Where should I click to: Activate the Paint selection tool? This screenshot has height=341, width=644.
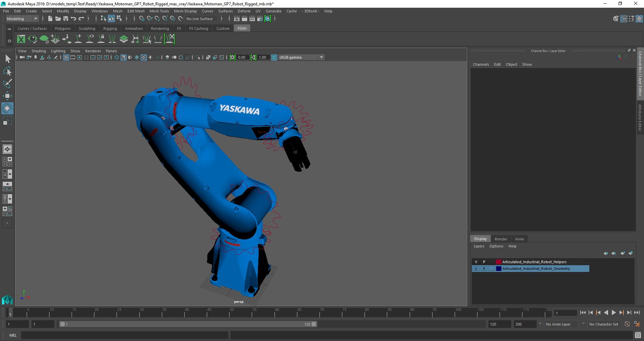pyautogui.click(x=7, y=83)
